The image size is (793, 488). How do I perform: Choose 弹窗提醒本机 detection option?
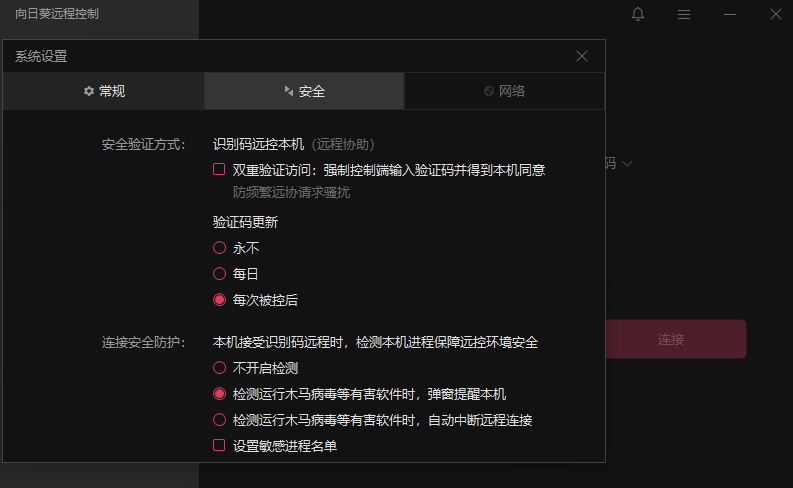219,394
